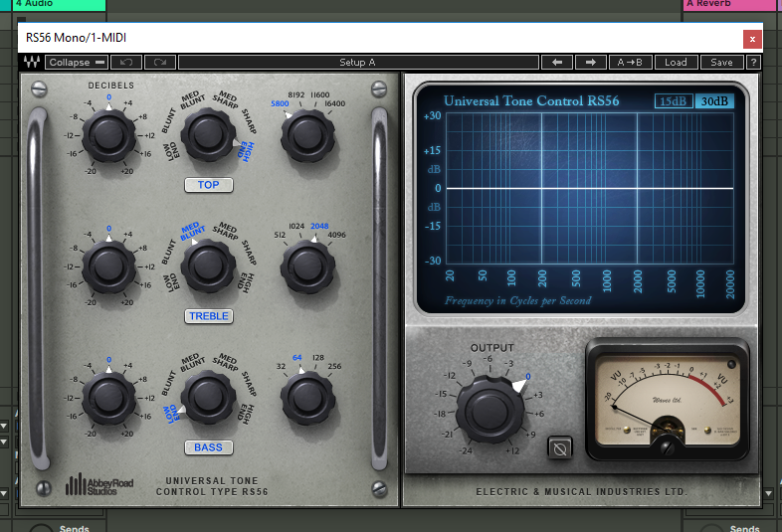Select 256 on BASS frequency dial

(334, 366)
